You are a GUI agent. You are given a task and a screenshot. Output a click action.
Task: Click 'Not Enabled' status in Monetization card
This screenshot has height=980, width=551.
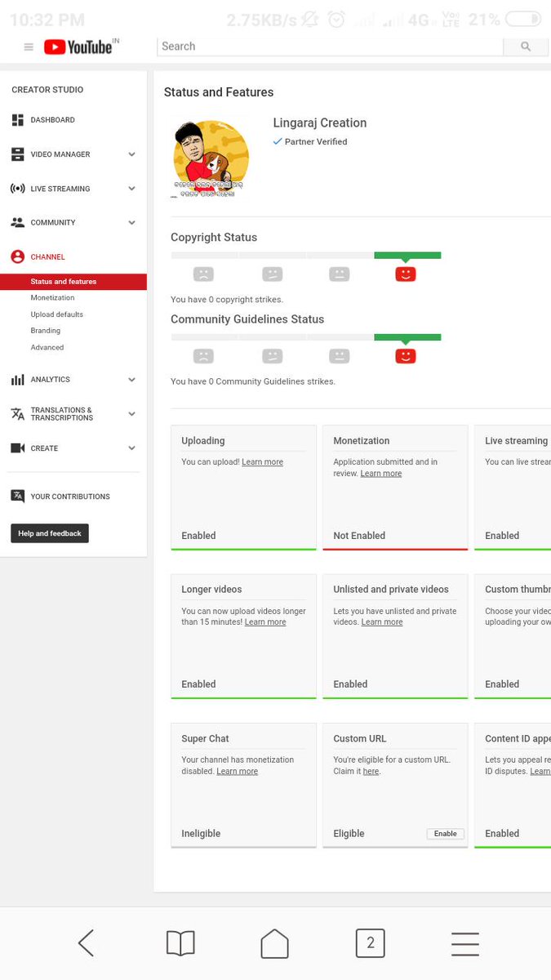[x=359, y=536]
